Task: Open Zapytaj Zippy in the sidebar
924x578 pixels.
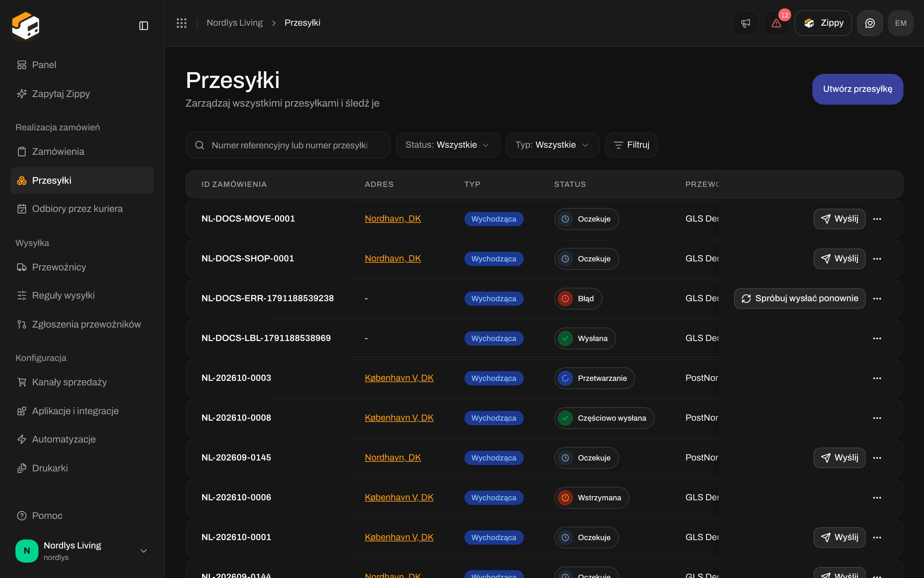Action: click(82, 94)
